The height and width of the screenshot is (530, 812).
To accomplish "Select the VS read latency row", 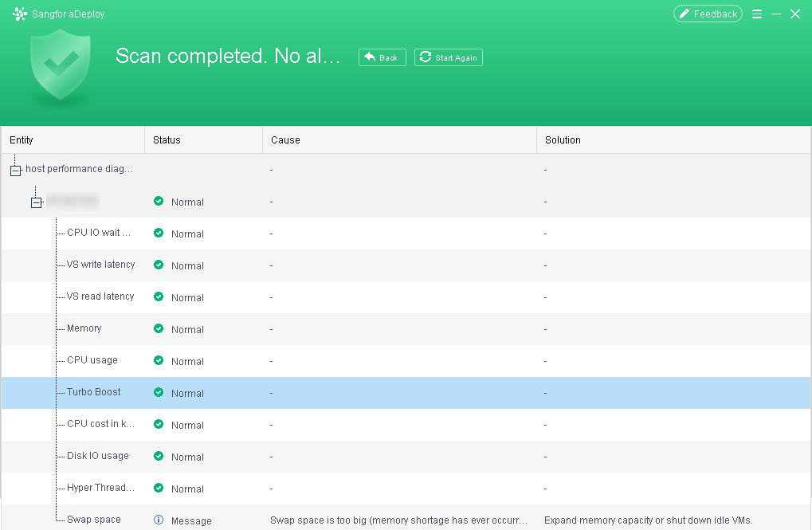I will click(406, 296).
